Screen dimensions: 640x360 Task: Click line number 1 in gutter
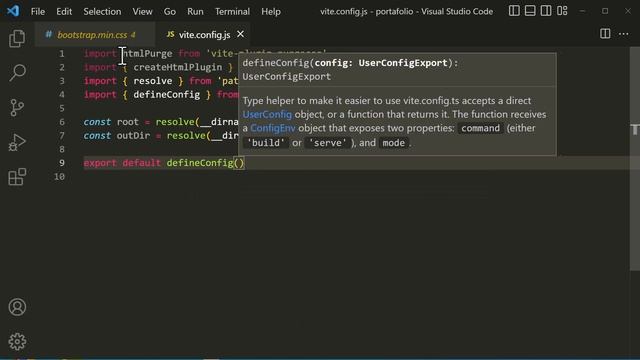(x=62, y=53)
